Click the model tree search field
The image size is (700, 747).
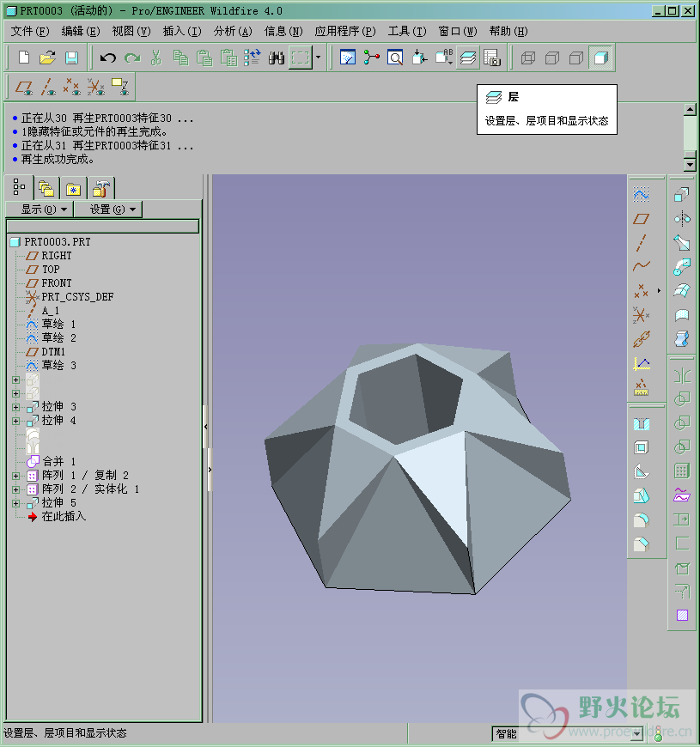102,227
